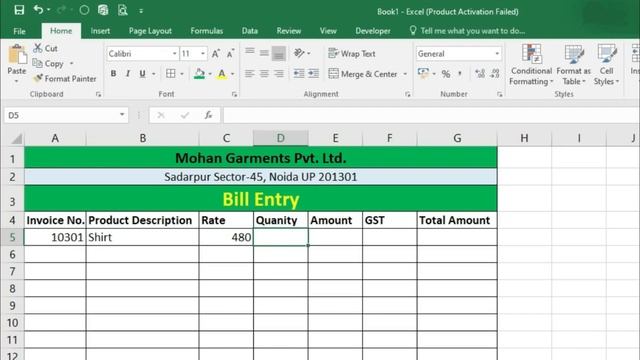Open the Print Preview icon in quick access toolbar

122,10
